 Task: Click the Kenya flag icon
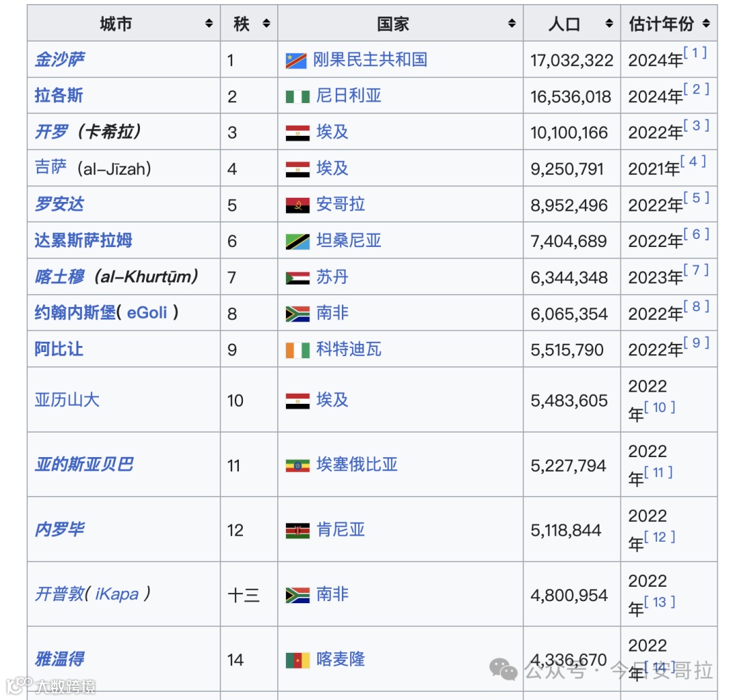(x=298, y=530)
